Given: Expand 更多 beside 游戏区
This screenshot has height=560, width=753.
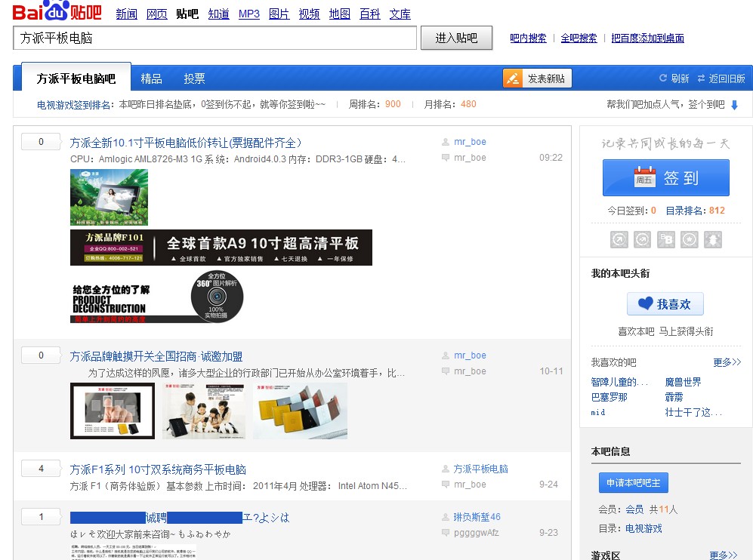Looking at the screenshot, I should [724, 555].
